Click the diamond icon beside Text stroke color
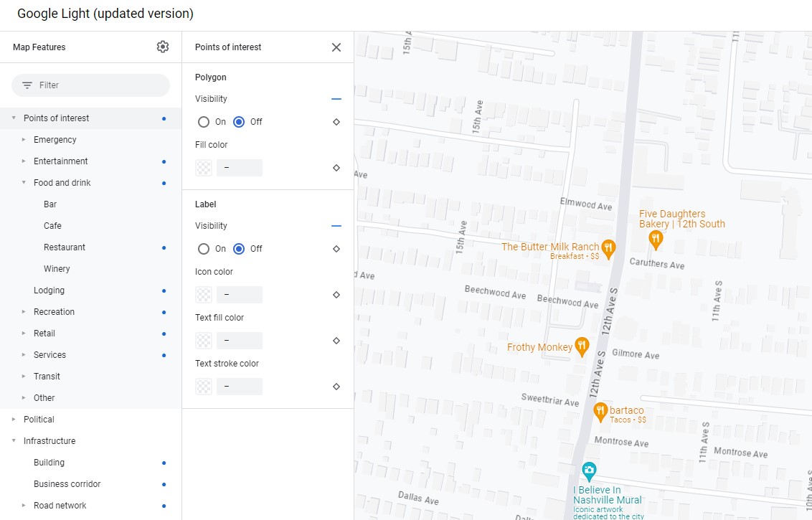 [x=336, y=387]
